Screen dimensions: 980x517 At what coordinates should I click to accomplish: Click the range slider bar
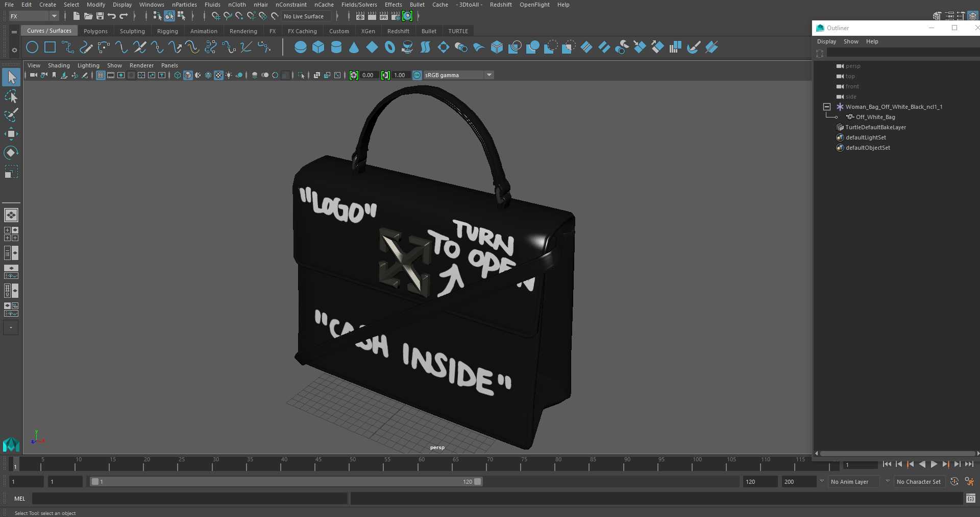(x=286, y=482)
